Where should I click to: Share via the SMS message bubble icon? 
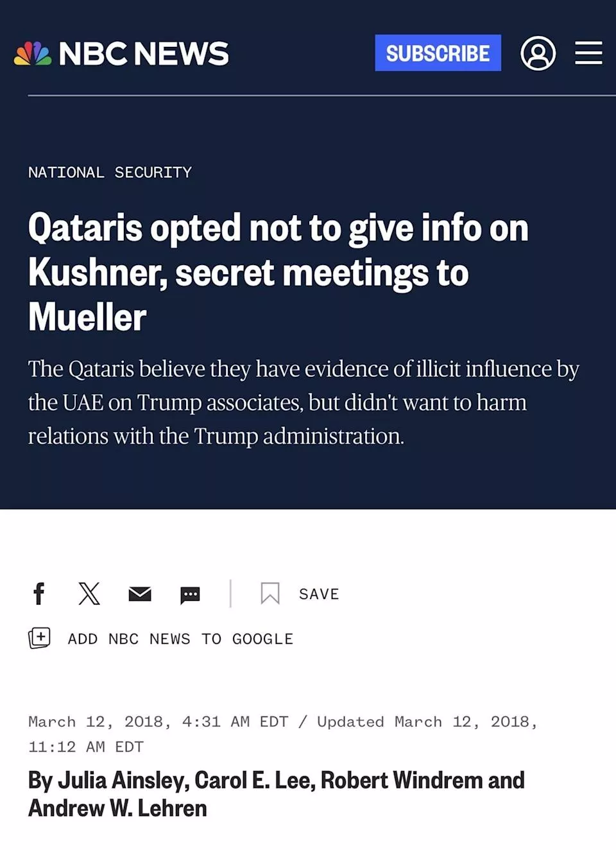pos(190,595)
